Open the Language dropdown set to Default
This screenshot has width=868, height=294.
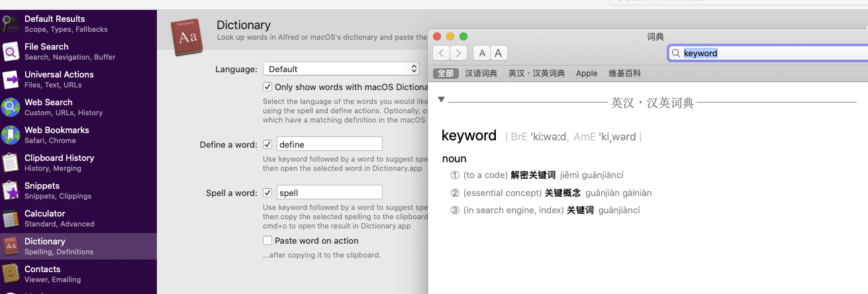tap(342, 69)
